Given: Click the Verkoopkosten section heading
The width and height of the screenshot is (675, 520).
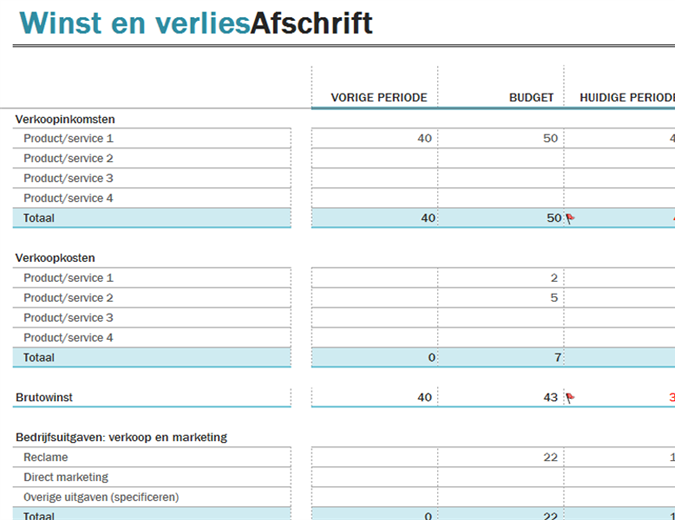Looking at the screenshot, I should coord(55,258).
